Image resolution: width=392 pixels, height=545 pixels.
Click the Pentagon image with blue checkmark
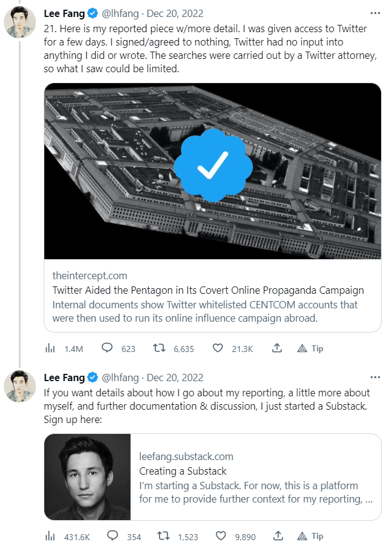[212, 171]
